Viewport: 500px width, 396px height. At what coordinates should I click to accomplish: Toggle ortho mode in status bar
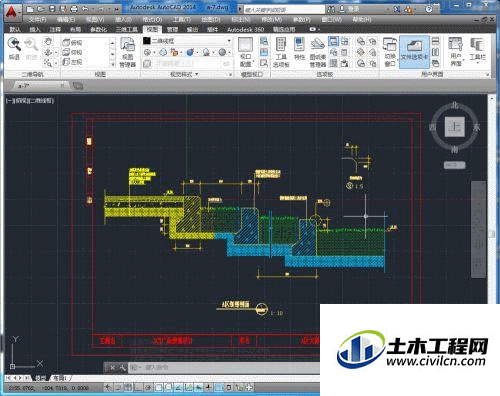click(x=138, y=388)
